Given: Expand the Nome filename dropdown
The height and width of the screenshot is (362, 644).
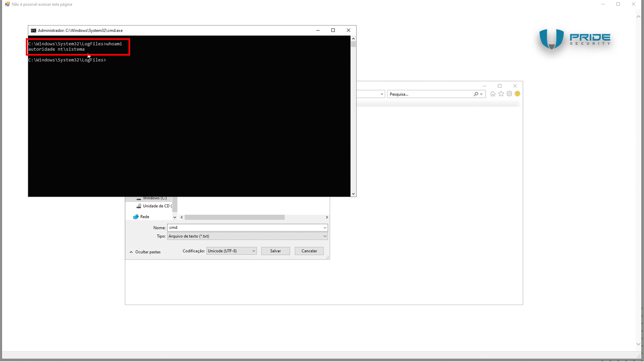Looking at the screenshot, I should (x=325, y=228).
